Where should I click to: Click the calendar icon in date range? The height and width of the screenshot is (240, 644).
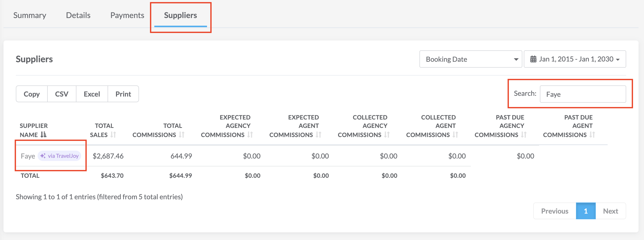click(533, 59)
